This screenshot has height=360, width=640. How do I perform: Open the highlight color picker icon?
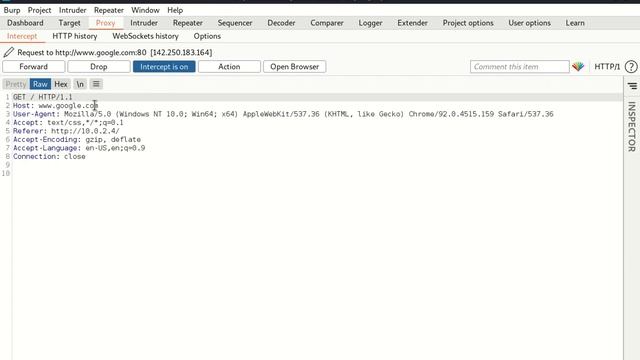point(578,67)
